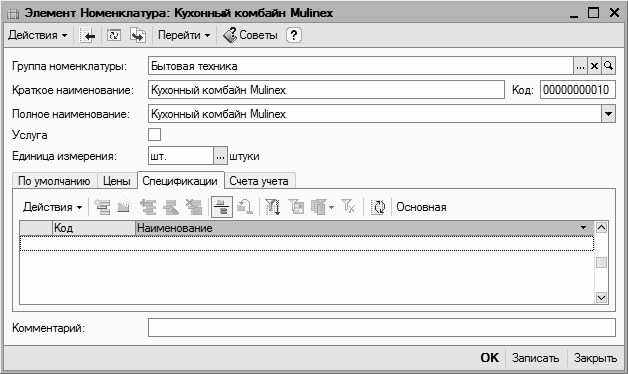Click the hierarchical view toggle icon
This screenshot has height=374, width=628.
coord(221,207)
